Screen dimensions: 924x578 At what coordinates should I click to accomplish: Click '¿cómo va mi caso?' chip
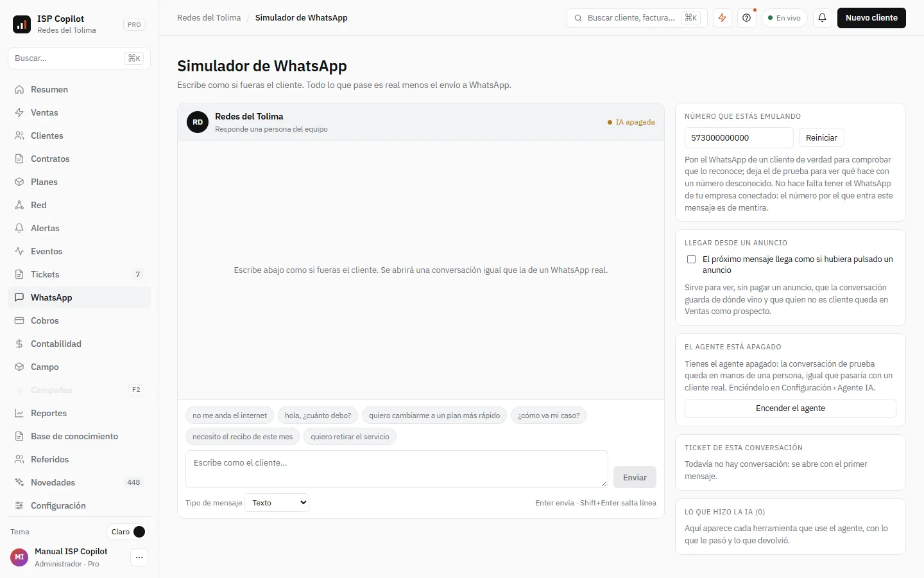pos(549,416)
